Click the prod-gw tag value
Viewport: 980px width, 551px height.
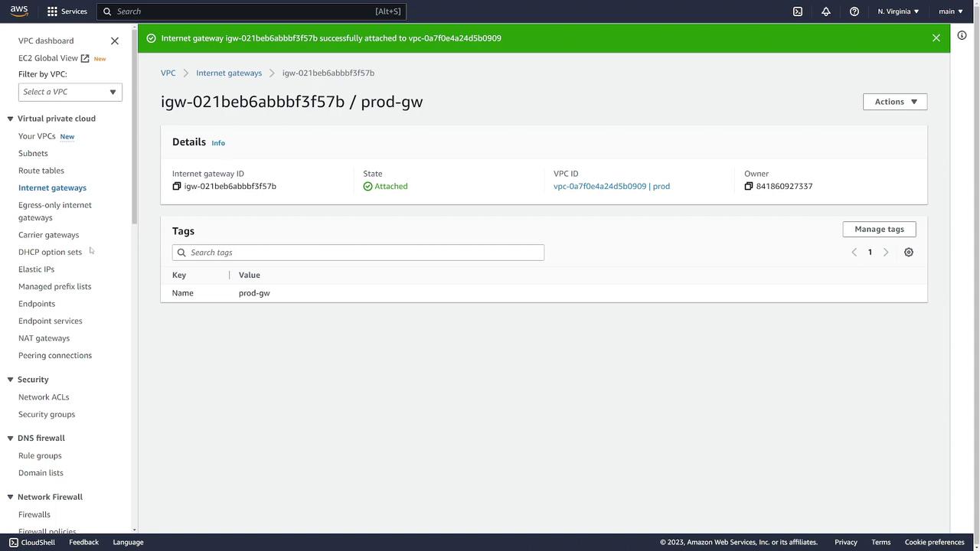click(254, 293)
